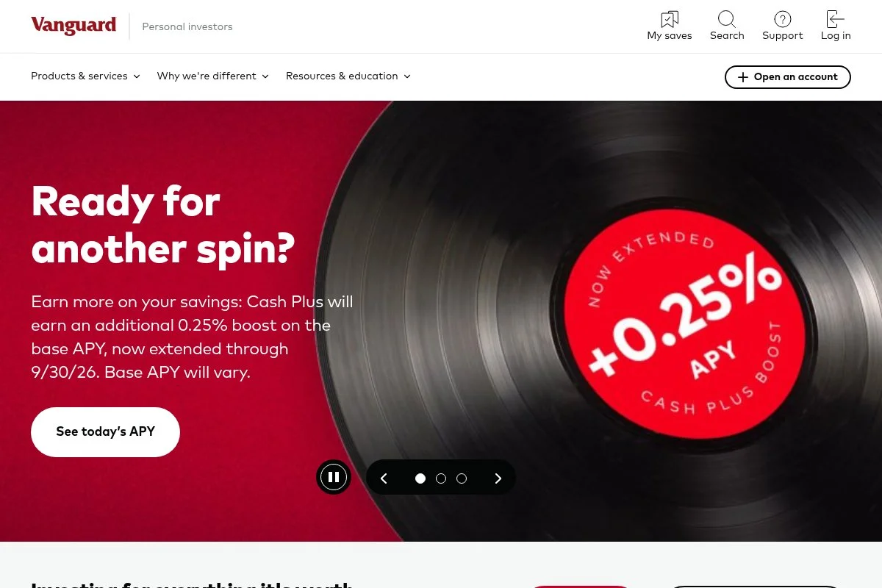Viewport: 882px width, 588px height.
Task: Go to previous carousel slide arrow
Action: (384, 478)
